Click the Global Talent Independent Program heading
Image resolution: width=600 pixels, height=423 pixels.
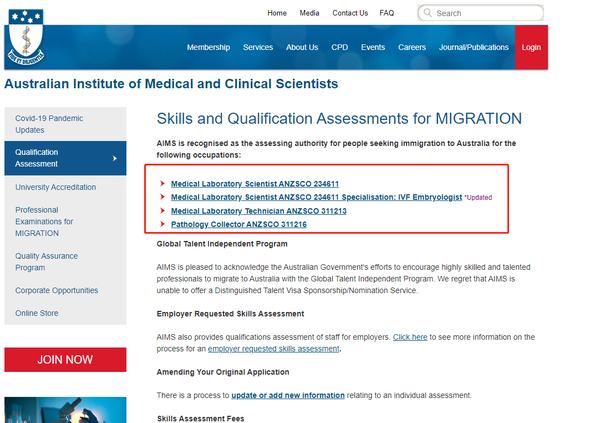[222, 244]
